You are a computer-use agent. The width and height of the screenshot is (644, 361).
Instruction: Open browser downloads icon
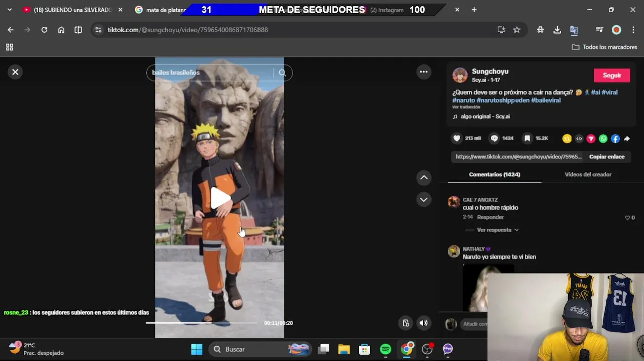(x=557, y=30)
